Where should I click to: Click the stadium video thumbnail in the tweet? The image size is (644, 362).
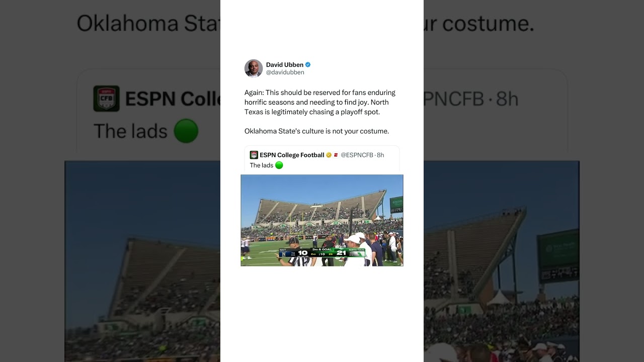[322, 220]
